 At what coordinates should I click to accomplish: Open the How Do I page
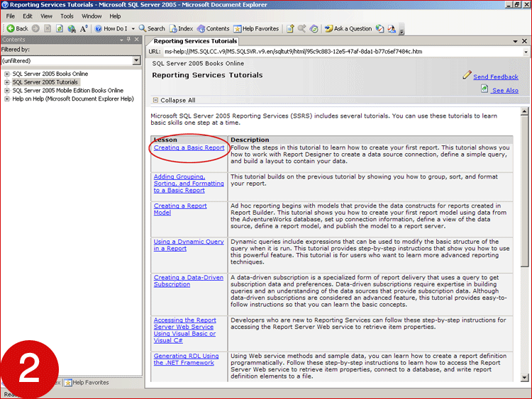point(111,29)
